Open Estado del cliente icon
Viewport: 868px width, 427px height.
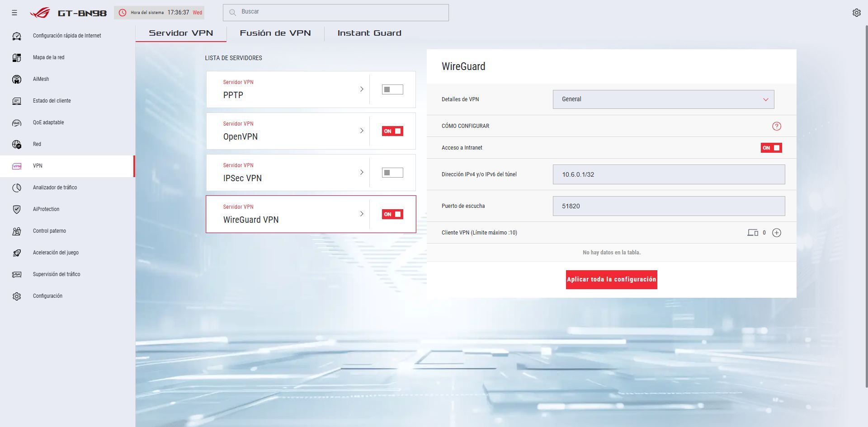tap(17, 101)
